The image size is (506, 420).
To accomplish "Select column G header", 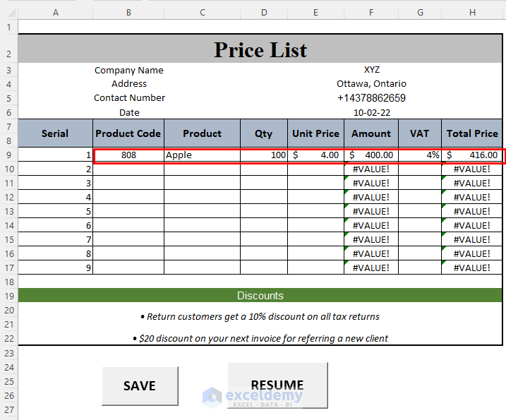I will pyautogui.click(x=420, y=13).
